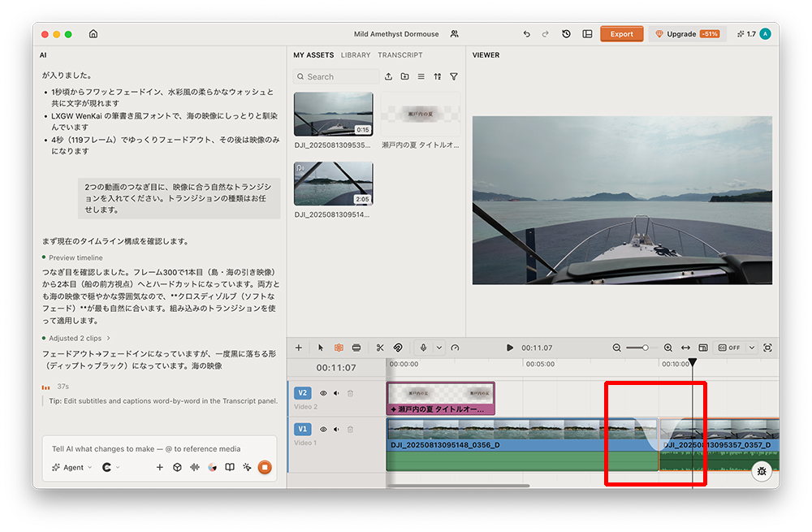Viewport: 812px width, 532px height.
Task: Zoom in the timeline
Action: coord(668,348)
